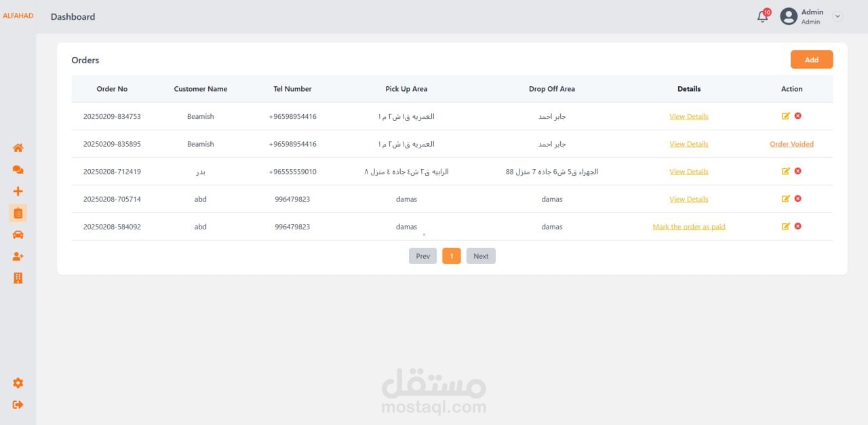Click the Add order button
The height and width of the screenshot is (425, 868).
click(x=812, y=60)
